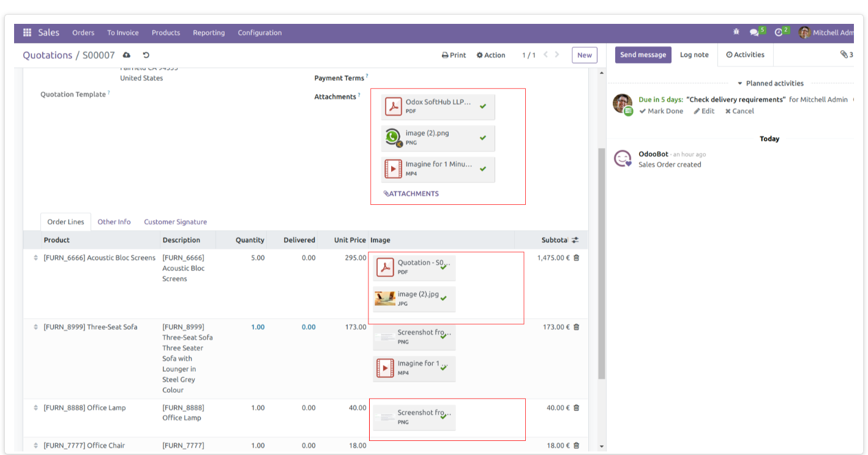Screen dimensions: 868x455
Task: Open the Action gear dropdown
Action: [x=491, y=55]
